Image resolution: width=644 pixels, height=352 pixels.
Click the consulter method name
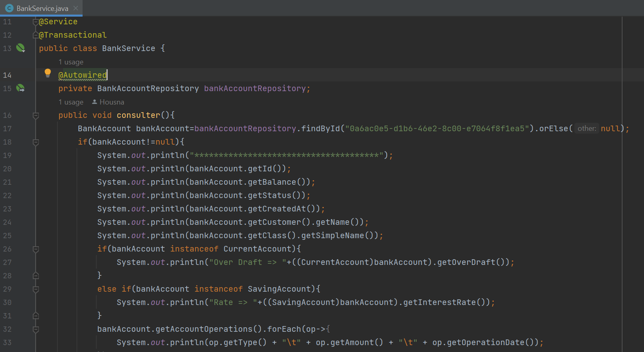pos(138,115)
